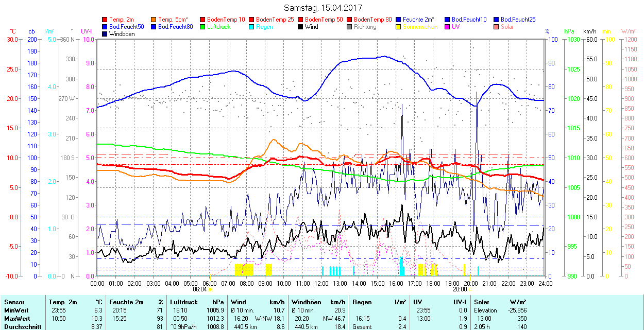Click the Windböen column header in table
This screenshot has height=330, width=644.
307,302
